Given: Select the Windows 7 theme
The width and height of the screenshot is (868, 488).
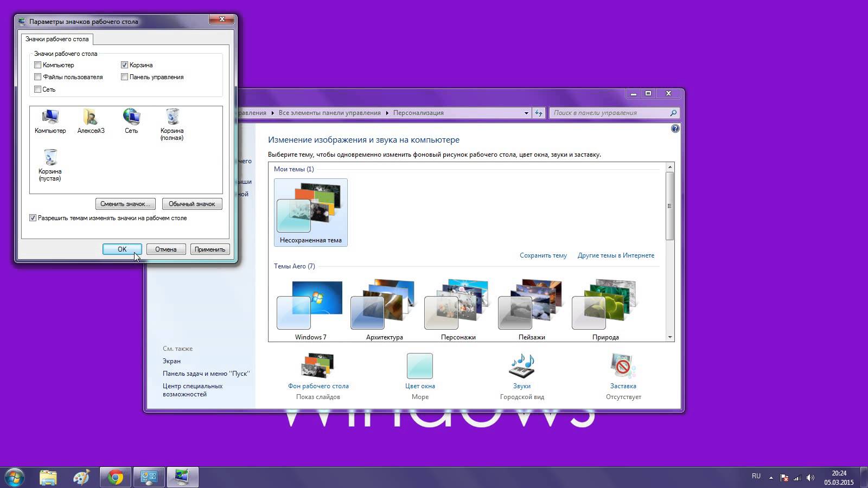Looking at the screenshot, I should point(311,310).
